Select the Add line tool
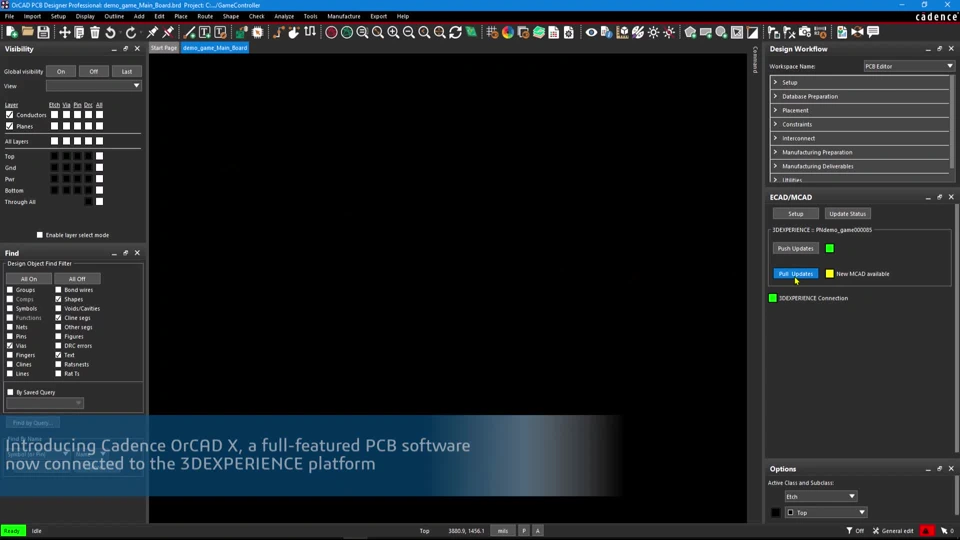 pyautogui.click(x=189, y=32)
